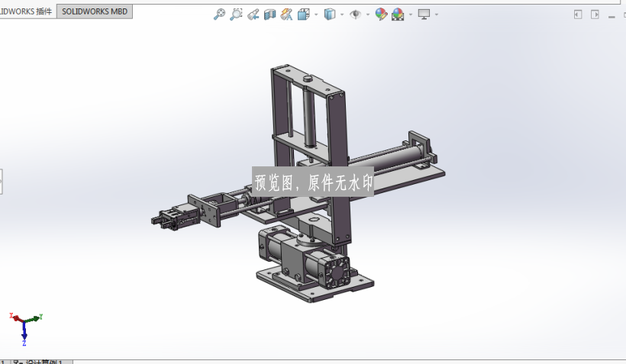
Task: Click View Orientation cube icon
Action: [x=303, y=14]
